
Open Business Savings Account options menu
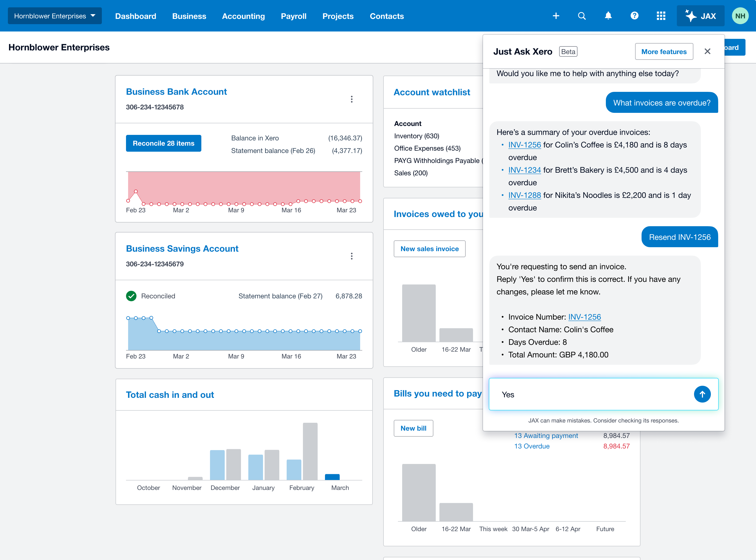(x=351, y=256)
